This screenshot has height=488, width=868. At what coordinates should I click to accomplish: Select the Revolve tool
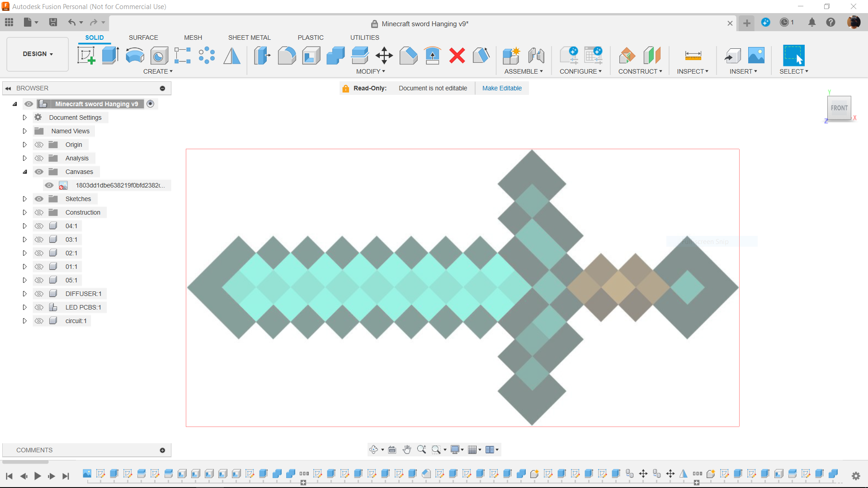click(134, 55)
